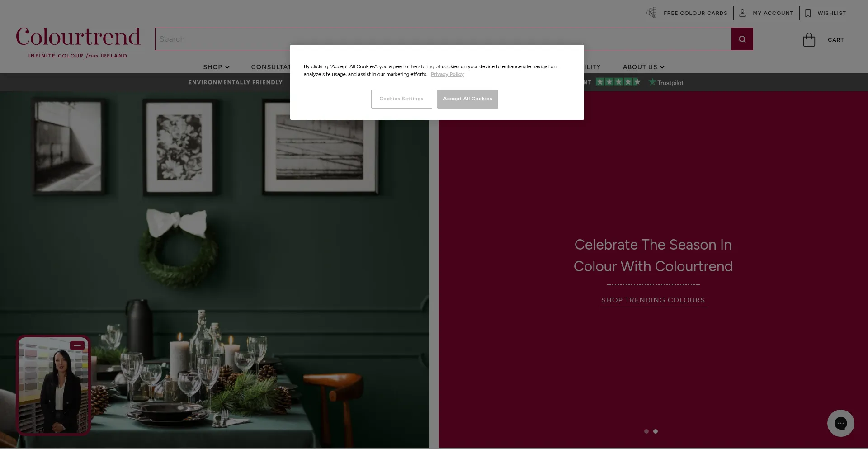Click the Trustpilot star rating

pos(618,82)
